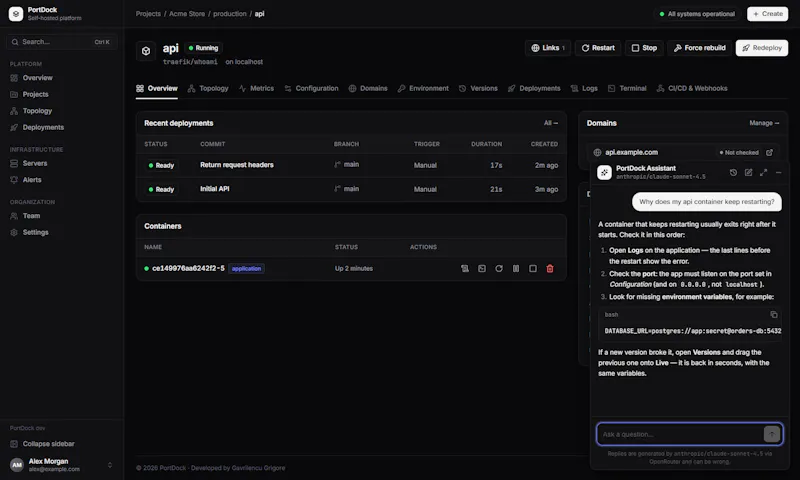800x480 pixels.
Task: Show all recent deployments via All link
Action: point(551,123)
